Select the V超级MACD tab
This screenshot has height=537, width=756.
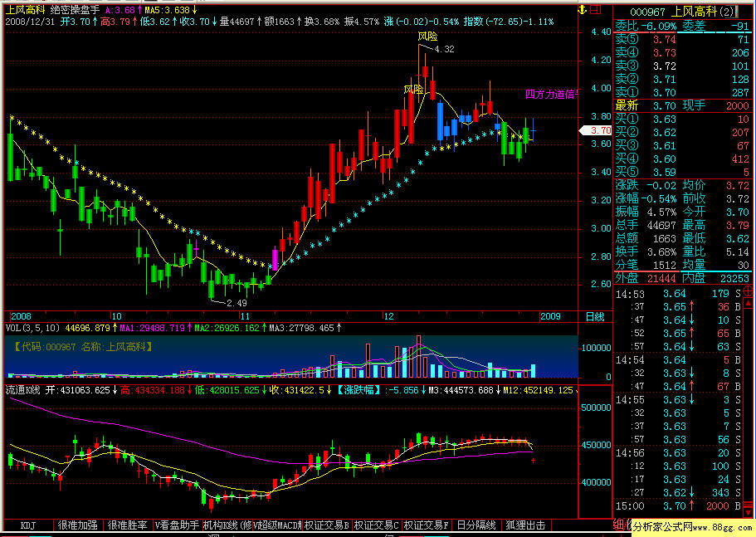coord(277,525)
